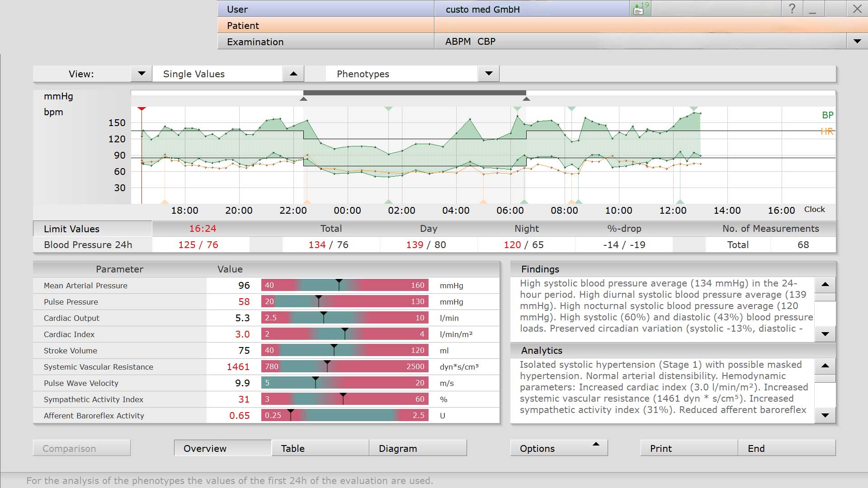Click the End button
The width and height of the screenshot is (868, 488).
click(787, 448)
